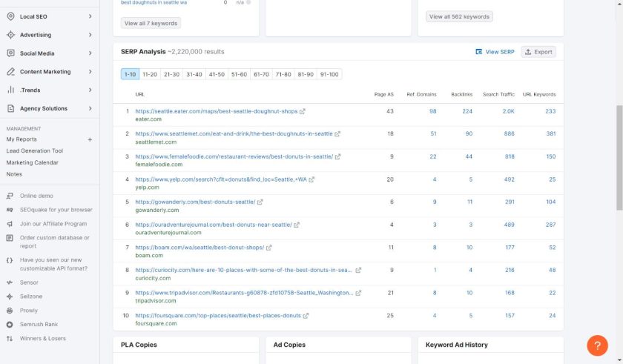The image size is (623, 364).
Task: Select the 71-80 results range tab
Action: pyautogui.click(x=283, y=74)
